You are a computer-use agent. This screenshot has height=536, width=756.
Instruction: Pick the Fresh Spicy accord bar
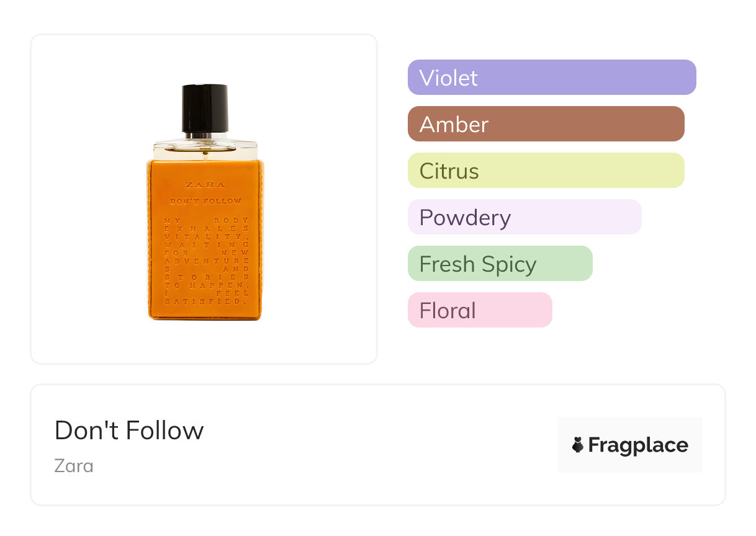(500, 264)
